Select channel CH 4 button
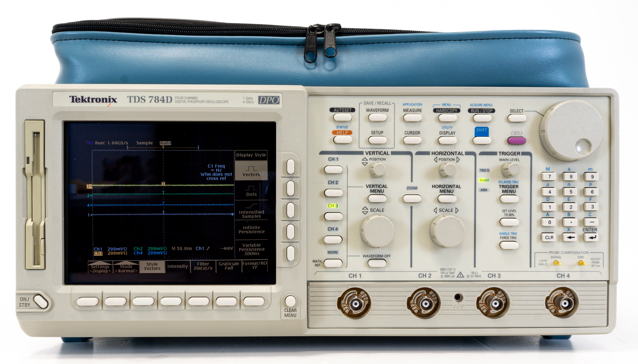Screen dimensions: 638x364 (333, 240)
